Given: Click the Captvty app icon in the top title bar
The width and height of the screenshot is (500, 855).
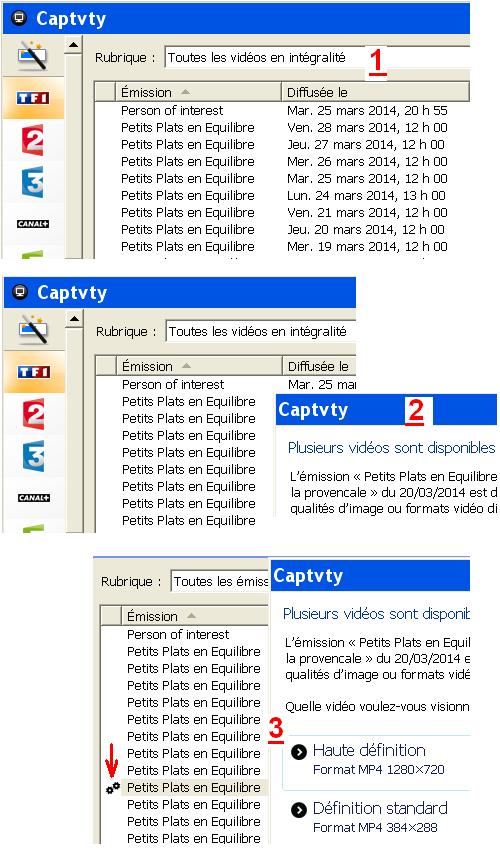Looking at the screenshot, I should point(19,19).
